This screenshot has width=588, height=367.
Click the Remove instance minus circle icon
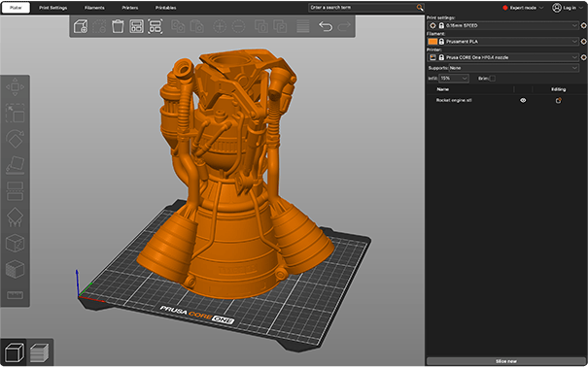(x=238, y=26)
